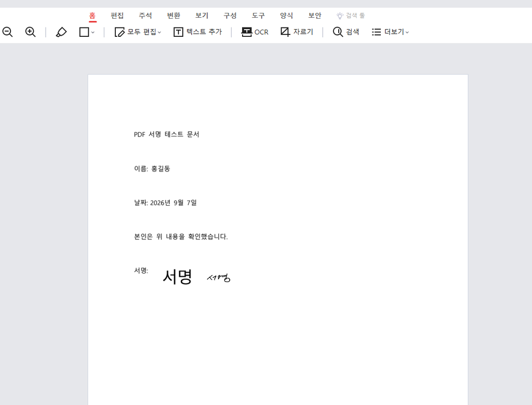The width and height of the screenshot is (532, 405).
Task: Select the rectangle shape tool icon
Action: 84,32
